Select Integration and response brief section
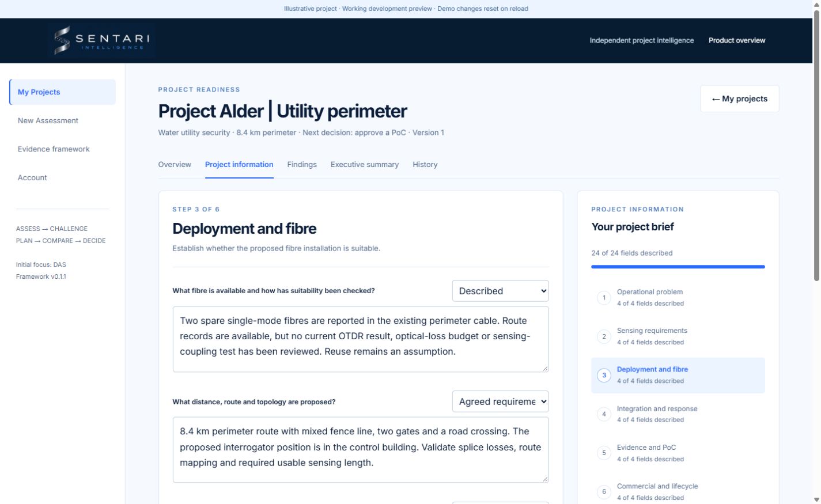 point(678,414)
